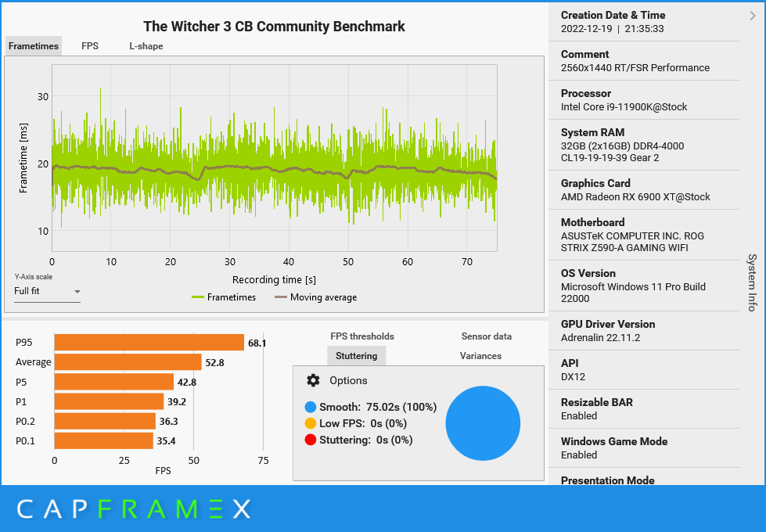Click the Windows Game Mode Enabled value
This screenshot has width=766, height=532.
tap(579, 455)
